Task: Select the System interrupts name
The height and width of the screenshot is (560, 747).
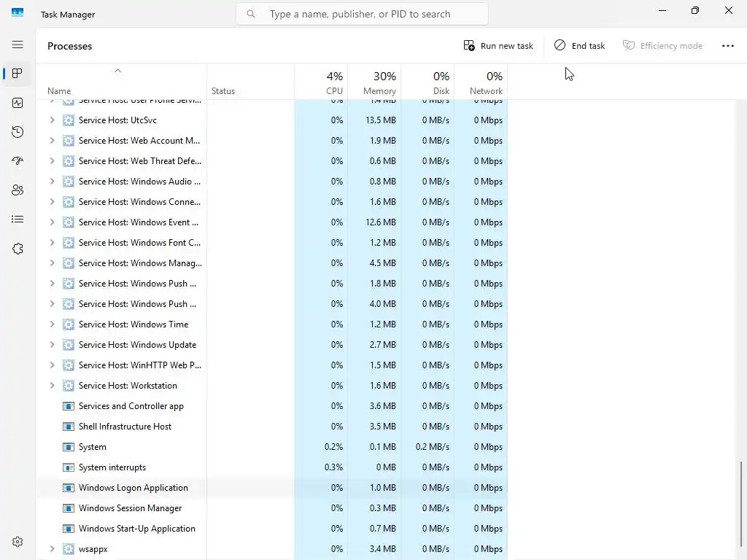Action: [x=112, y=467]
